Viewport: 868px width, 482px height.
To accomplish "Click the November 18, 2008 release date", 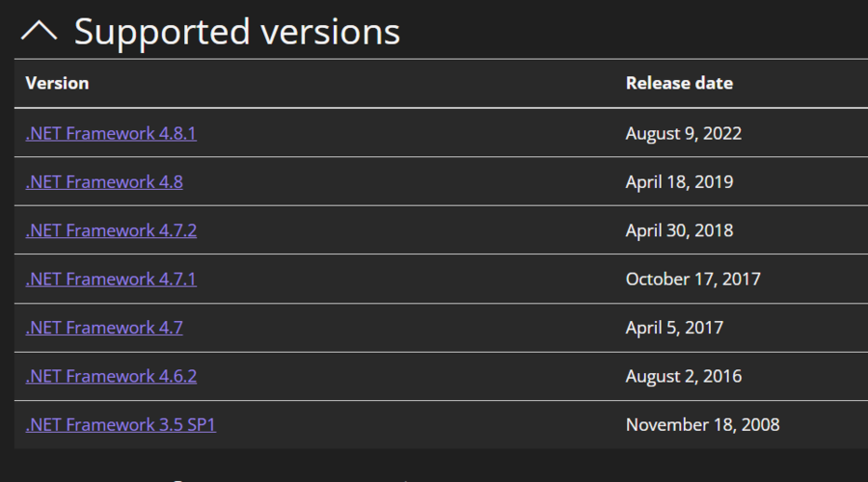I will tap(702, 424).
